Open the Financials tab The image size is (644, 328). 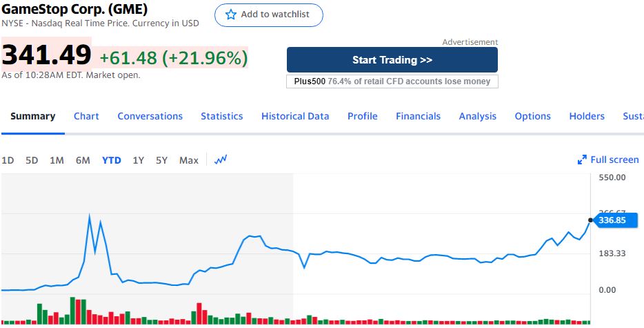pyautogui.click(x=418, y=117)
